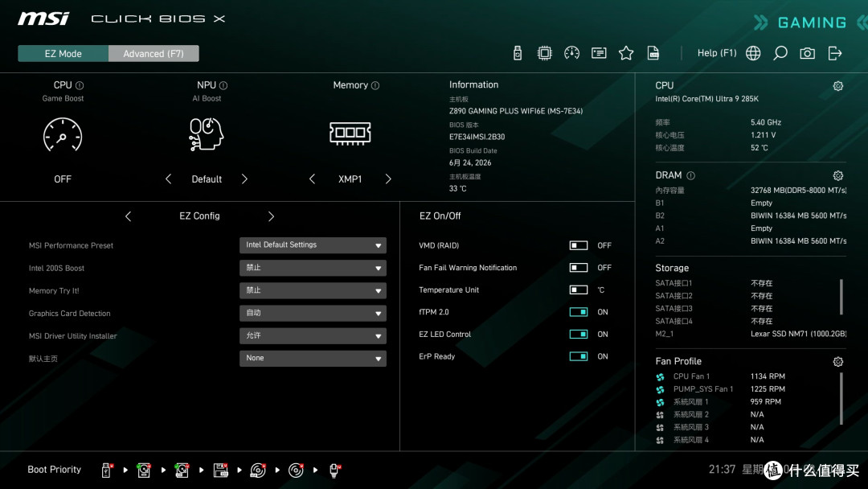This screenshot has width=868, height=489.
Task: Go to previous EZ Config page arrow
Action: pyautogui.click(x=128, y=216)
